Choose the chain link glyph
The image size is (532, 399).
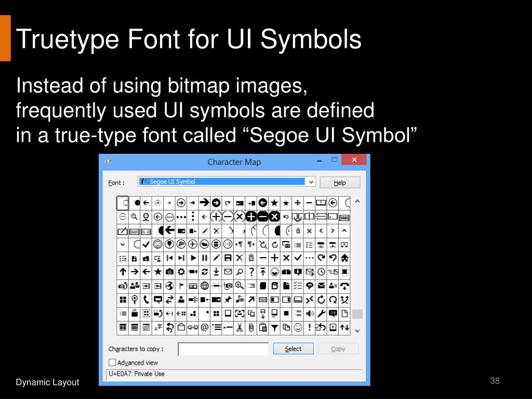(193, 327)
